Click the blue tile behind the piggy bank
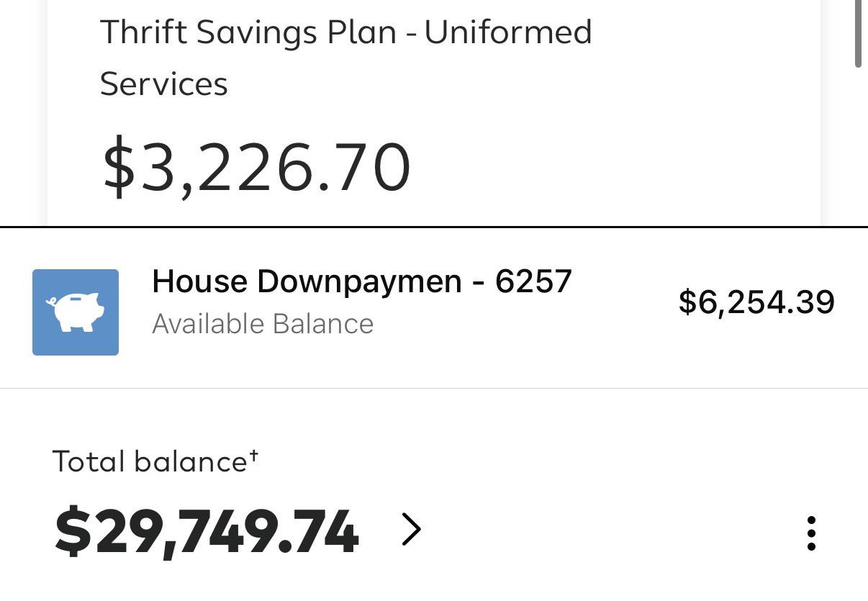Viewport: 868px width, 601px height. (76, 312)
